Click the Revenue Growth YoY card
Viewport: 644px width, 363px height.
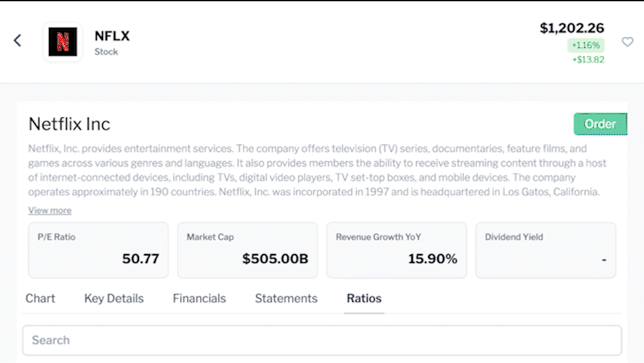(396, 250)
